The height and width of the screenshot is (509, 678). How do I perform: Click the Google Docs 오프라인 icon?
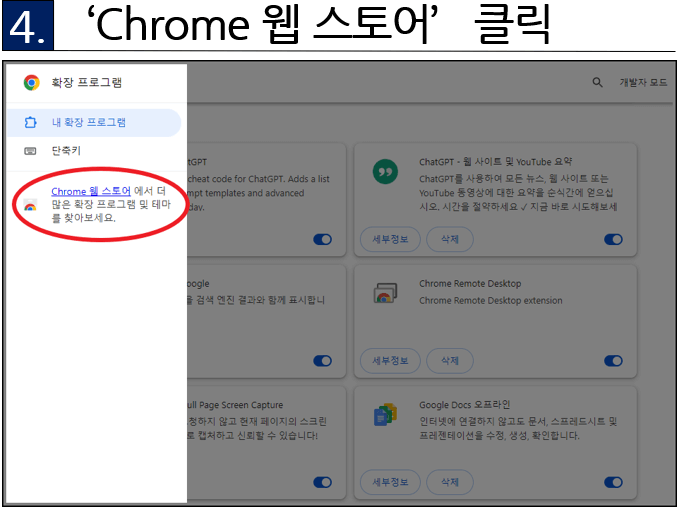coord(385,415)
